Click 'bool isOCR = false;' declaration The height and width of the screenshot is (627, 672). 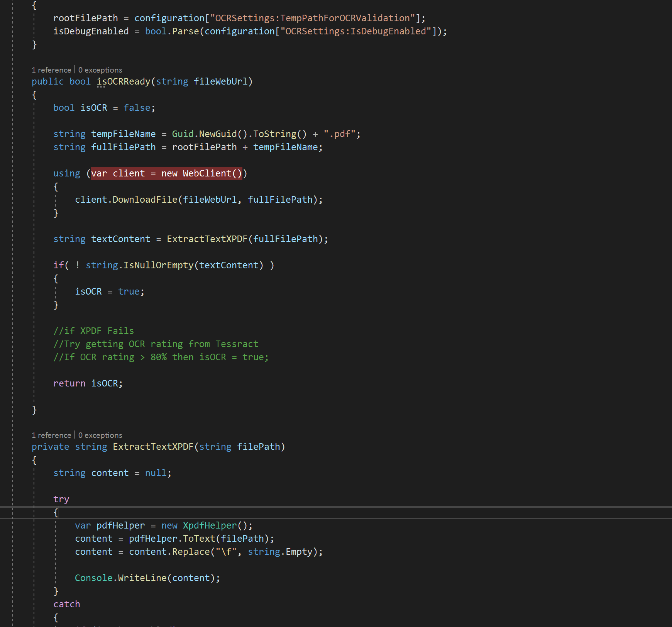pos(104,108)
